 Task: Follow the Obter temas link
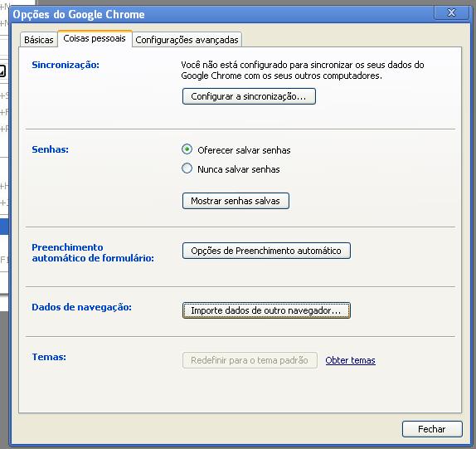pyautogui.click(x=350, y=360)
